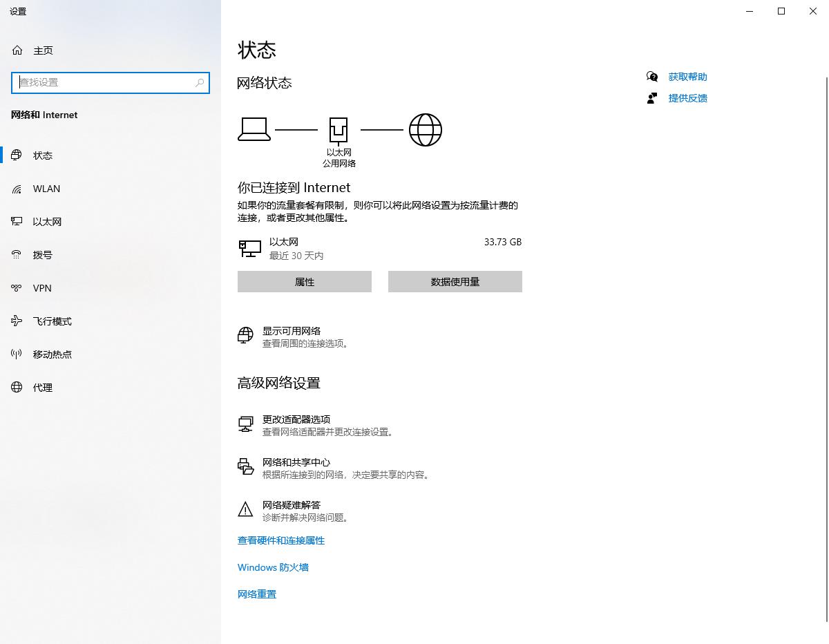Image resolution: width=829 pixels, height=644 pixels.
Task: Click the WLAN wireless icon
Action: 17,189
